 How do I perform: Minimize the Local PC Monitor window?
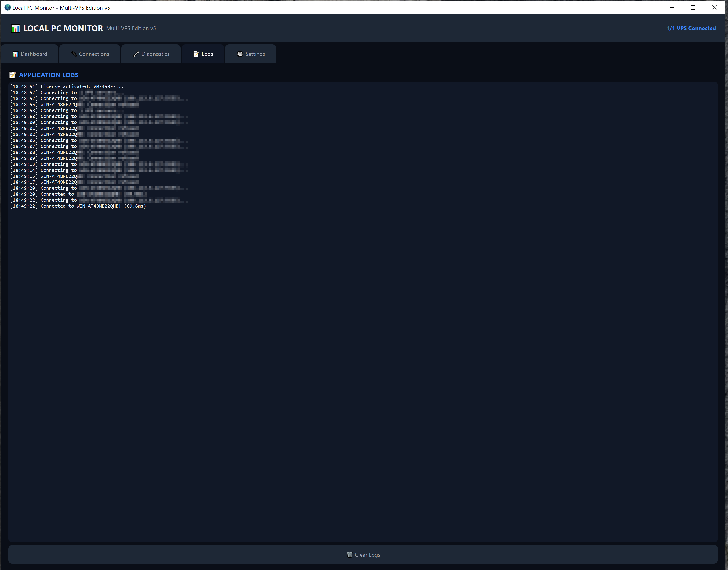672,7
